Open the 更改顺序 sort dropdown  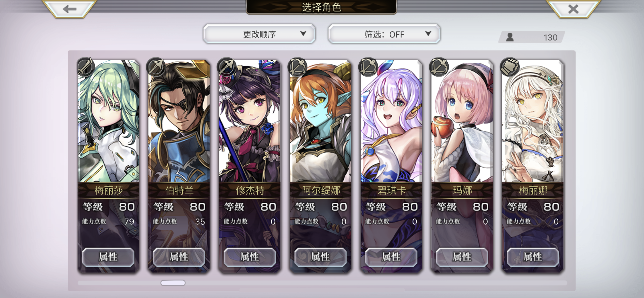click(x=259, y=34)
